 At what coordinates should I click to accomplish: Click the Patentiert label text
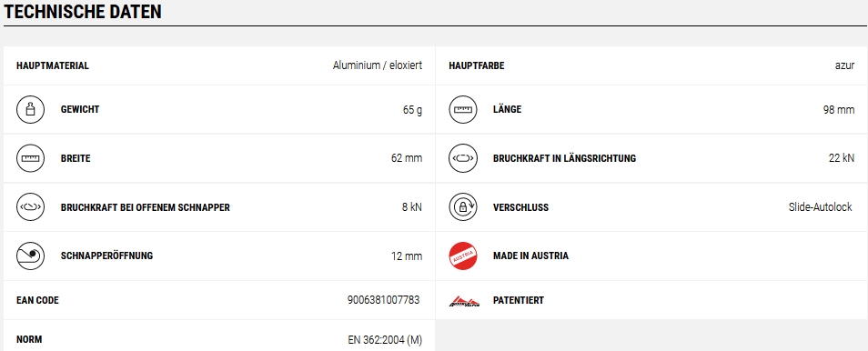coord(519,300)
